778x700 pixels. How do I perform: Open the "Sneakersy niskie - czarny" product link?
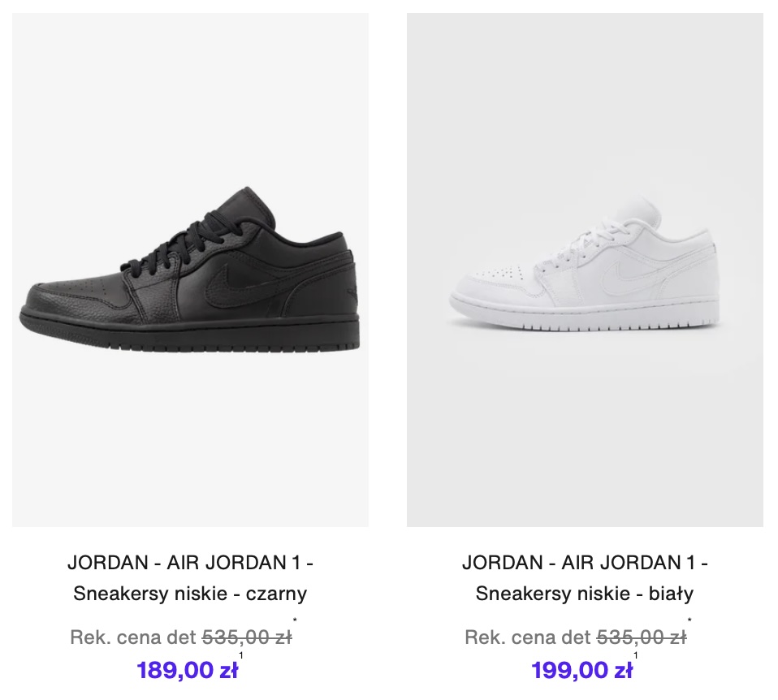coord(190,594)
